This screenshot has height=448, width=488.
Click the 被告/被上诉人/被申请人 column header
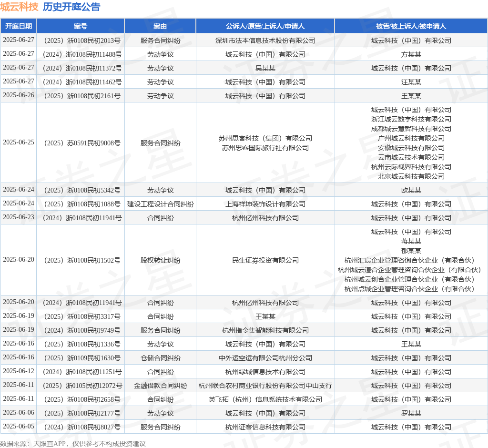411,26
